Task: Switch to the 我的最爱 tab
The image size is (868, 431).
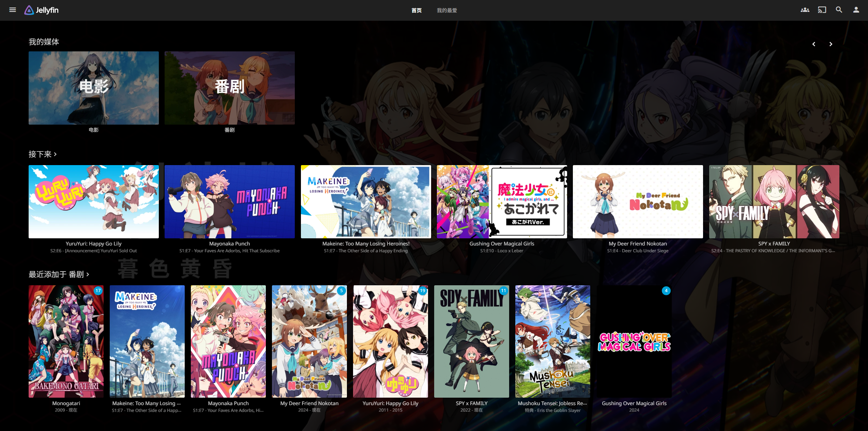Action: tap(447, 11)
